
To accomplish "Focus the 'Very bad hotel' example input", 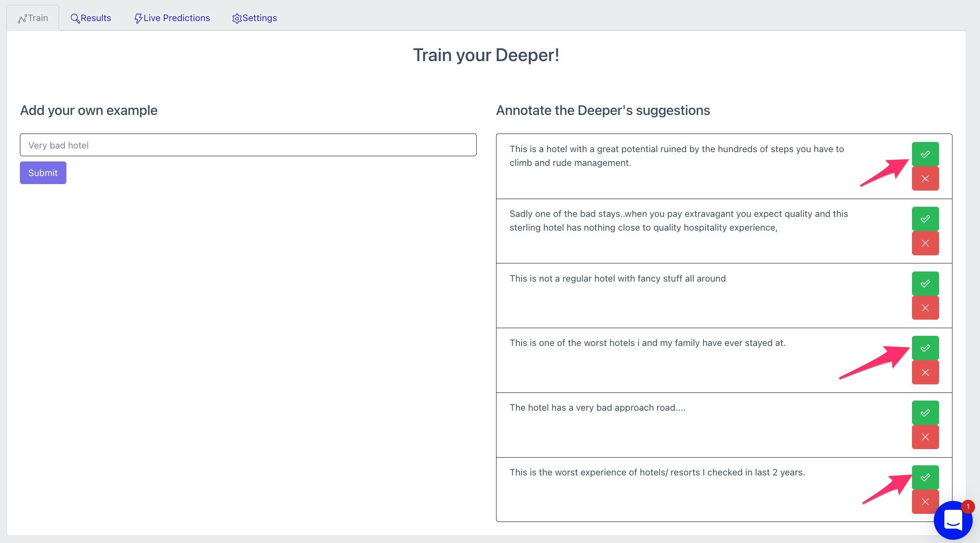I will 248,145.
